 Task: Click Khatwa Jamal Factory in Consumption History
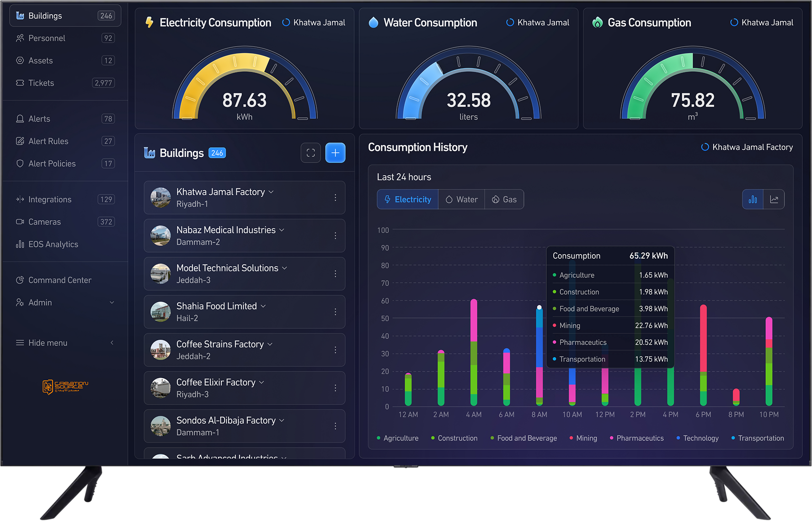747,147
